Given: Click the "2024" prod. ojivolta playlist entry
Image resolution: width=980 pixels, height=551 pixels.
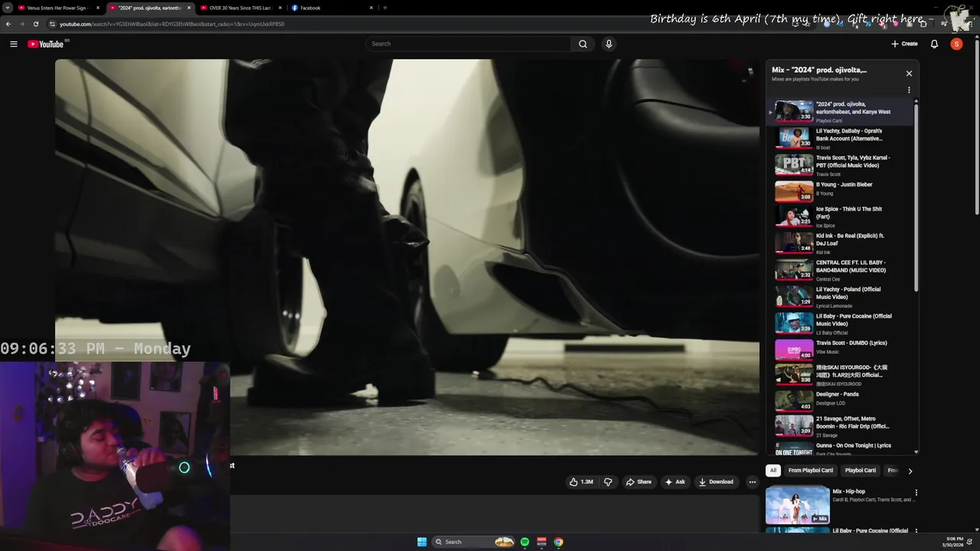Looking at the screenshot, I should click(x=840, y=112).
